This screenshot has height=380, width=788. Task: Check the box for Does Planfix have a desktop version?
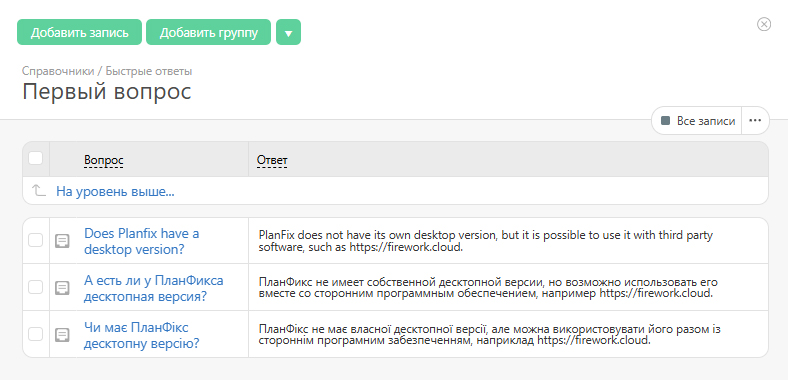35,240
